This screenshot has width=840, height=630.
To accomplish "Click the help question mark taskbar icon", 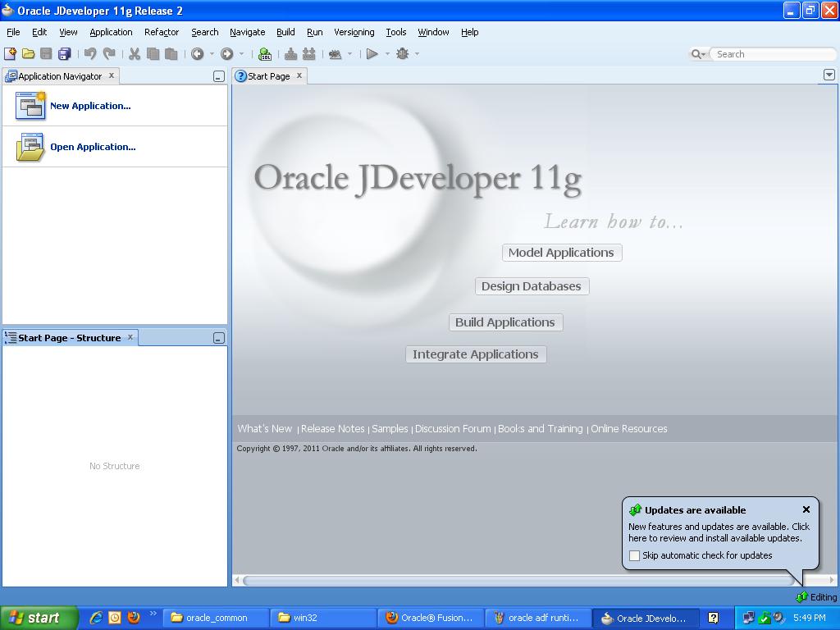I will tap(713, 618).
